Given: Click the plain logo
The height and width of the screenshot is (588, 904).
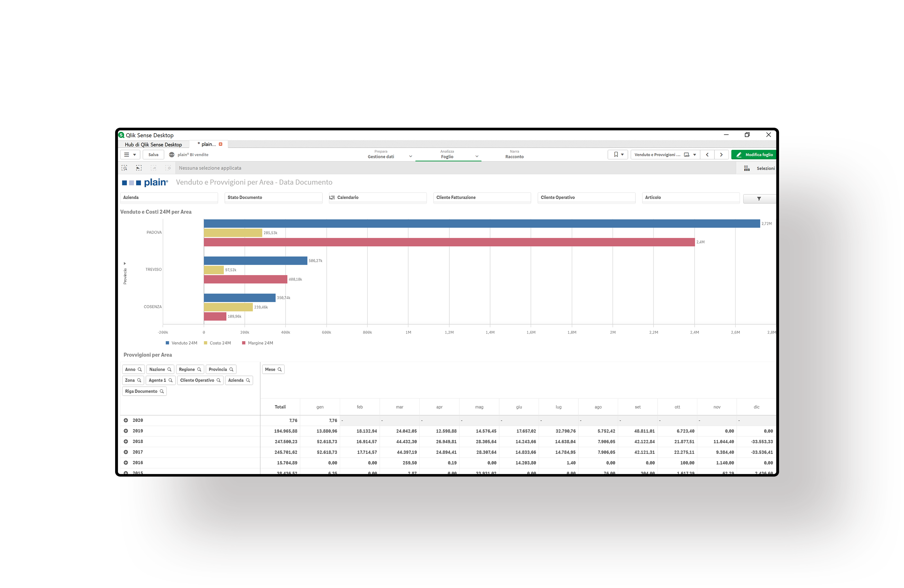Looking at the screenshot, I should [145, 183].
